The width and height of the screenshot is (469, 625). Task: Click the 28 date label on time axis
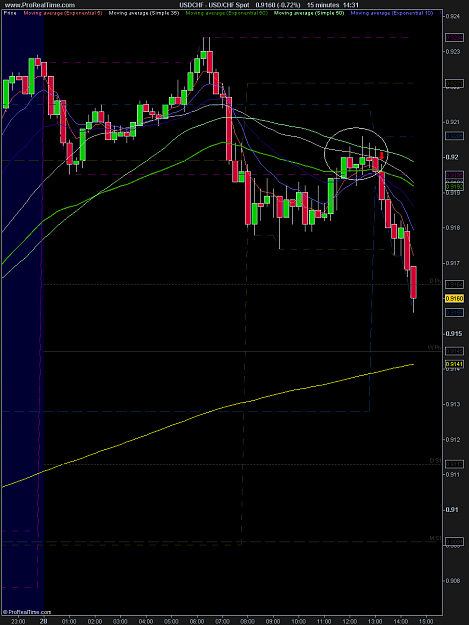click(x=43, y=621)
